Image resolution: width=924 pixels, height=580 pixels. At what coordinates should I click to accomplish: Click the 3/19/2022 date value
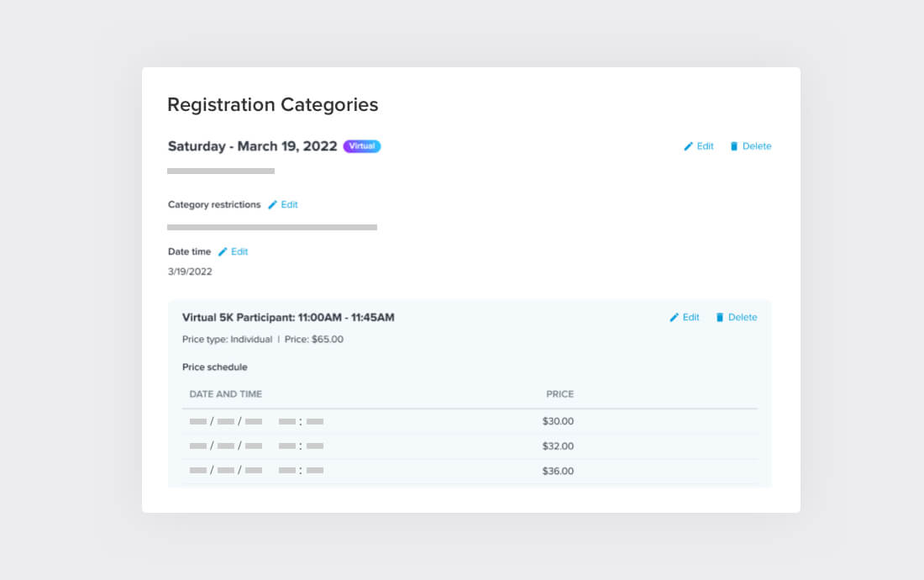click(190, 272)
